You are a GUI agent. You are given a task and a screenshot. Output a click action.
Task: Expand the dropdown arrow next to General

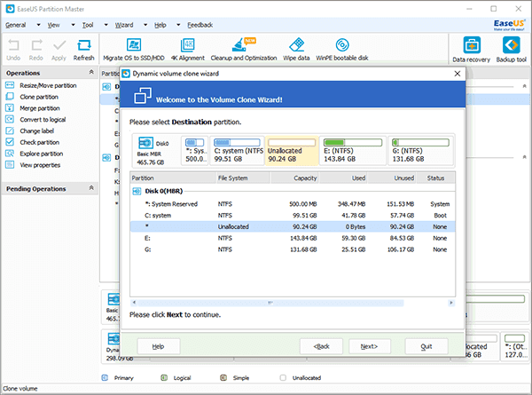pos(38,25)
